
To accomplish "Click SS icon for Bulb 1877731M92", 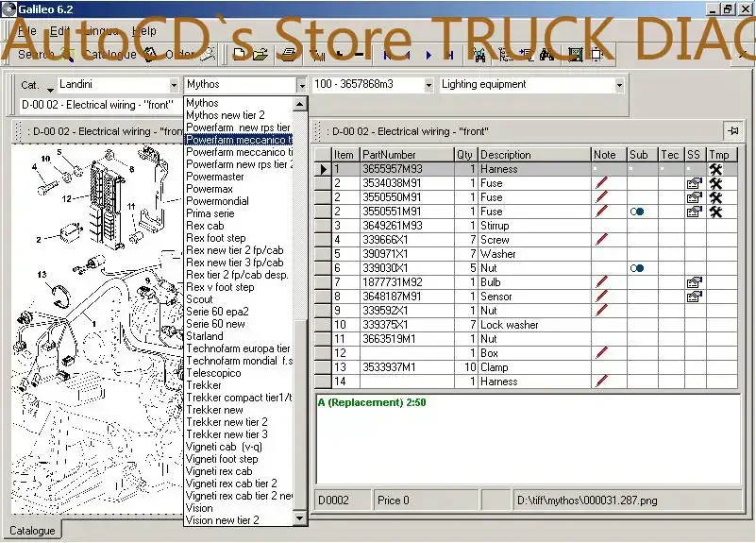I will pos(695,282).
